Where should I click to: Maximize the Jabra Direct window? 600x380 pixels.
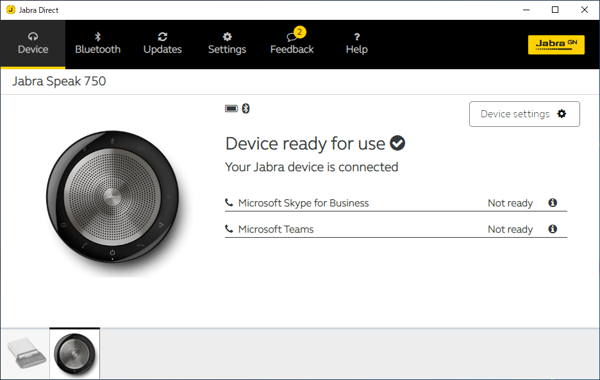(555, 10)
